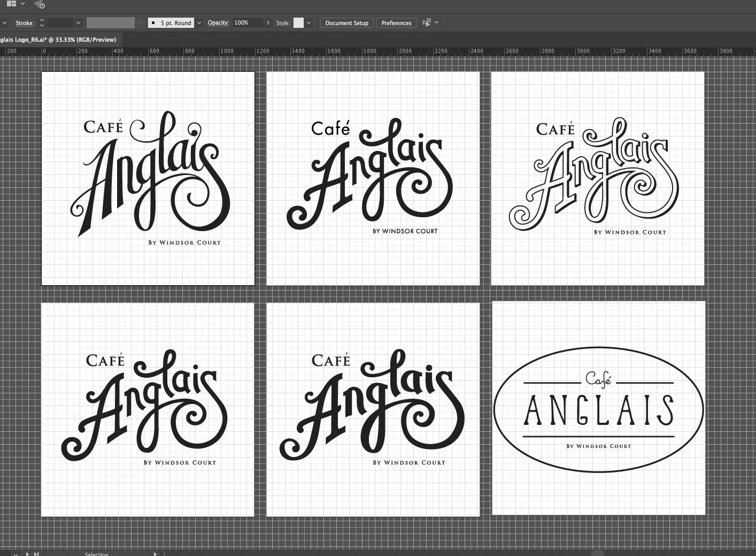Click the script 'Café' inside the oval logo

pyautogui.click(x=598, y=379)
